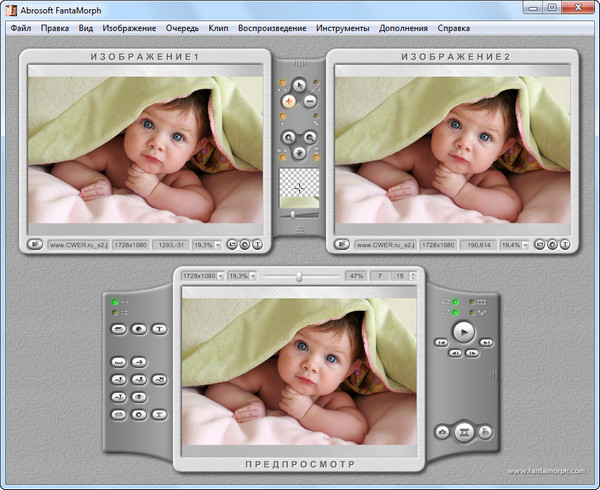Screen dimensions: 600x490
Task: Toggle the green loop indicator above play button
Action: click(x=456, y=302)
